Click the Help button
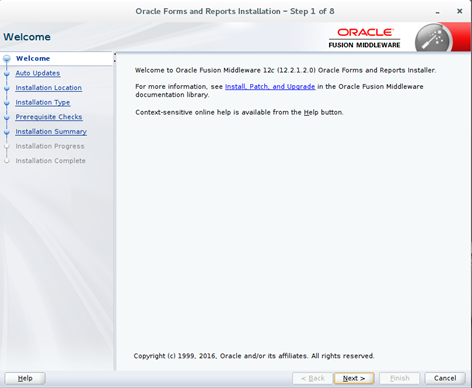This screenshot has width=472, height=388. [x=25, y=378]
